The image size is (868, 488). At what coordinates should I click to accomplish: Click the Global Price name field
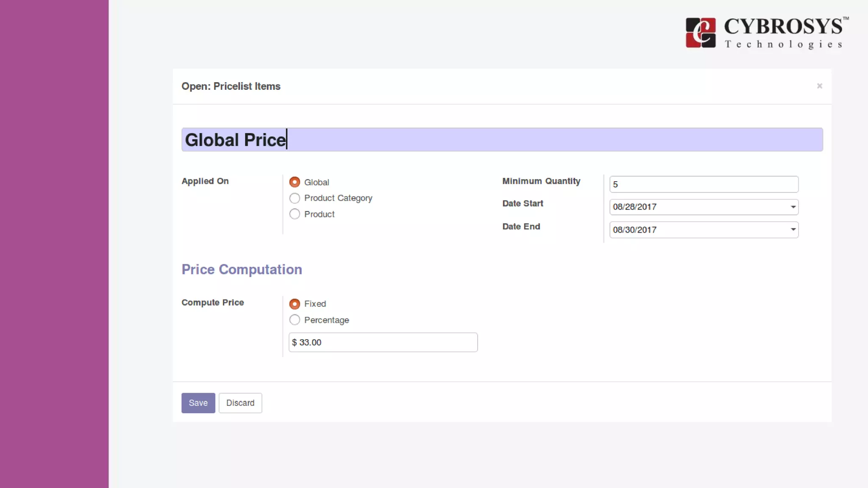point(502,140)
